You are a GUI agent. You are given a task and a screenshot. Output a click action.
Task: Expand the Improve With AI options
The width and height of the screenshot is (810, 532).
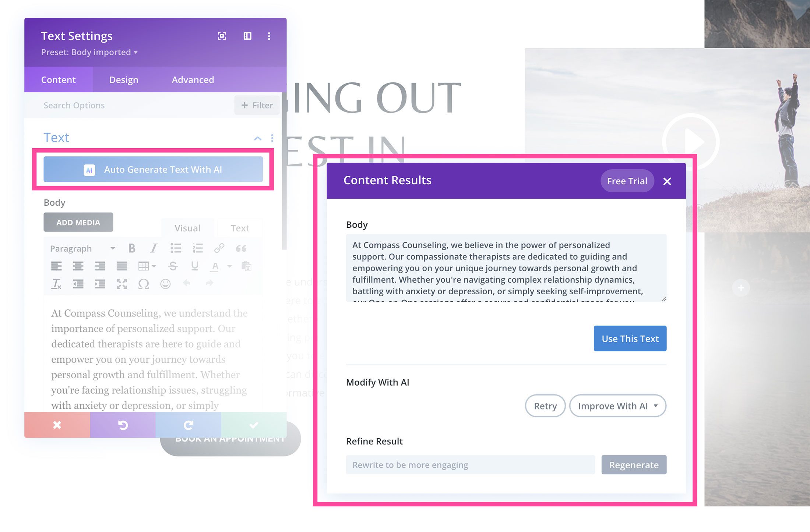654,405
